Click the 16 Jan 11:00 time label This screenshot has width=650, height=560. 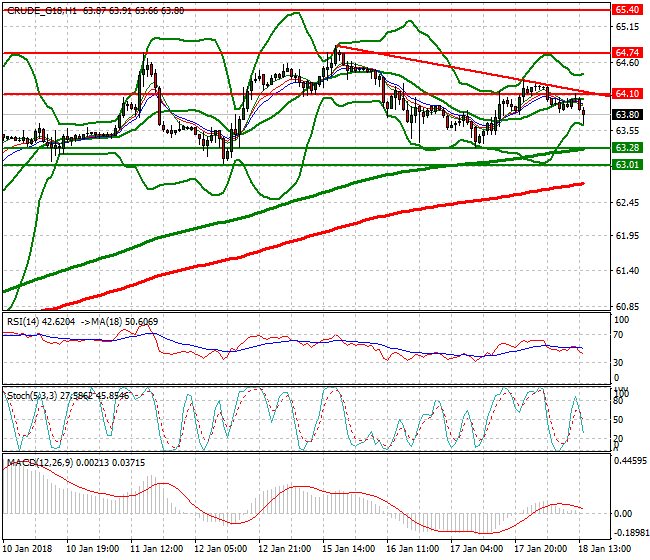[412, 549]
